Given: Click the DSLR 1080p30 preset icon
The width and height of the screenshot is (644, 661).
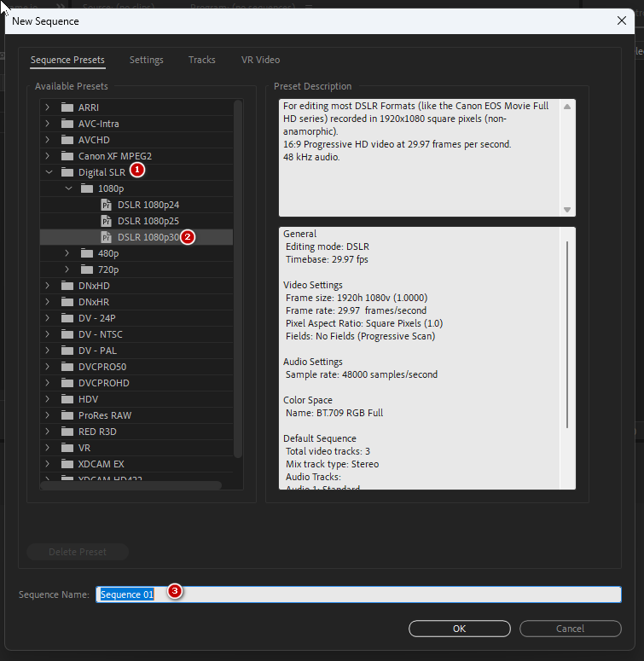Looking at the screenshot, I should (x=107, y=237).
